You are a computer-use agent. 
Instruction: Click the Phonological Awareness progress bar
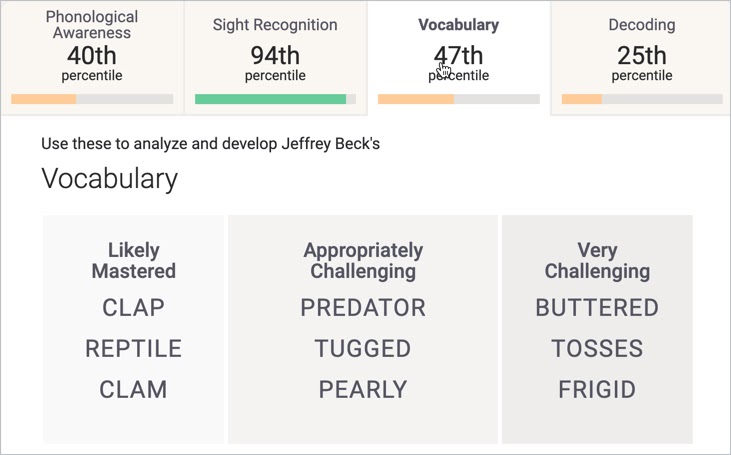pos(92,99)
